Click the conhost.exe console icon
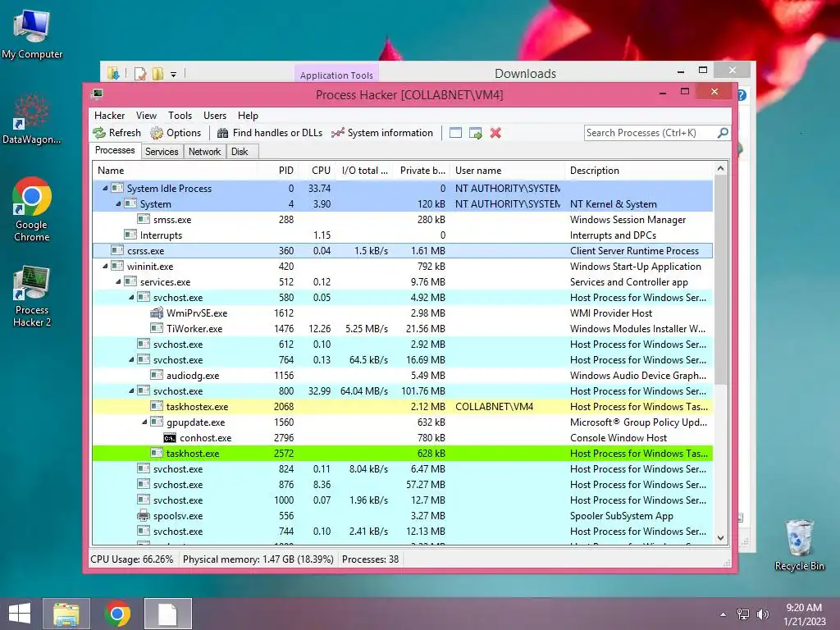This screenshot has height=630, width=840. (x=170, y=438)
